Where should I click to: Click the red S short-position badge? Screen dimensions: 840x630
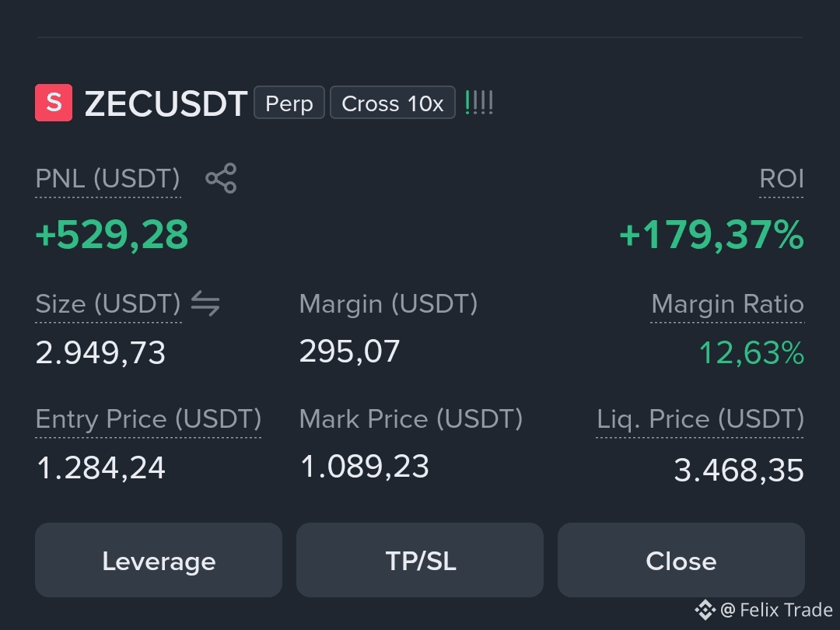click(54, 103)
